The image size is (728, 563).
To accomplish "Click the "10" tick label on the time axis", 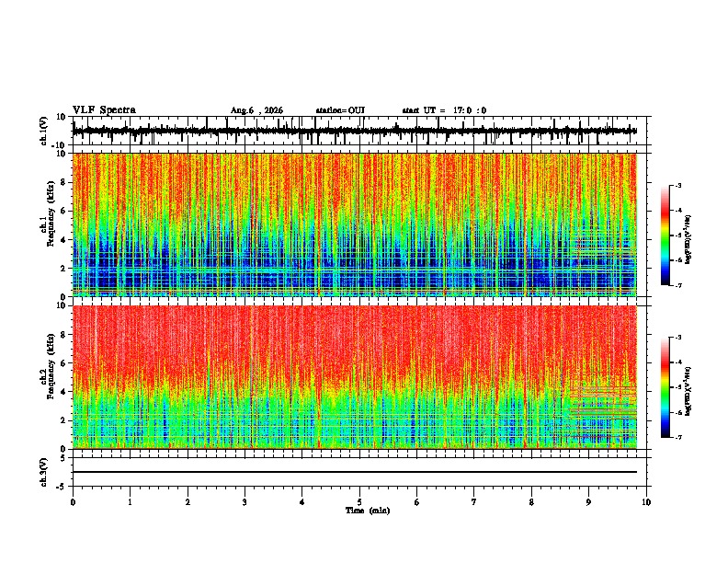I will coord(646,502).
